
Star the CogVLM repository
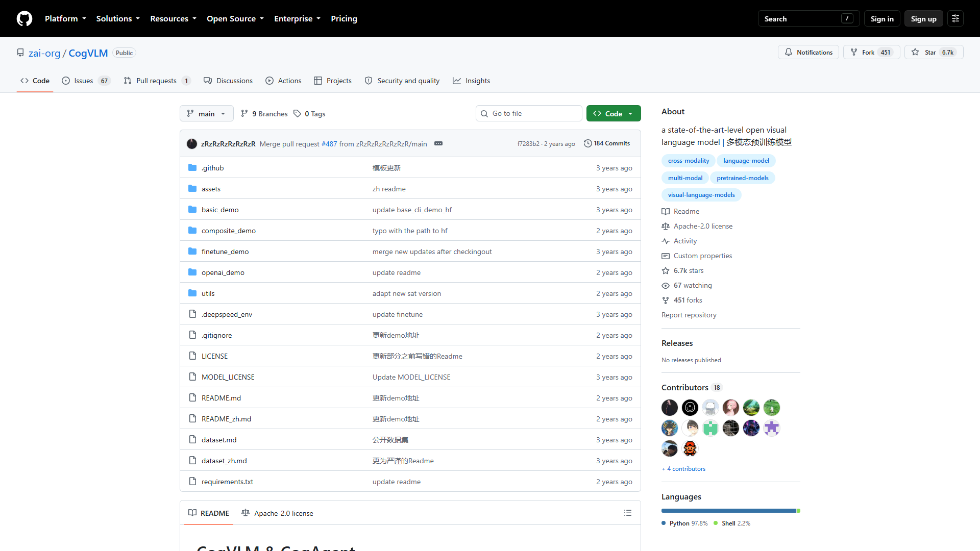pyautogui.click(x=934, y=52)
